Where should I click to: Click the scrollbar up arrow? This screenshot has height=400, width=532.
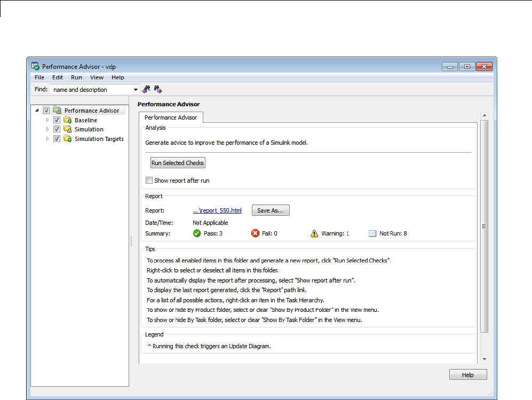pos(485,115)
